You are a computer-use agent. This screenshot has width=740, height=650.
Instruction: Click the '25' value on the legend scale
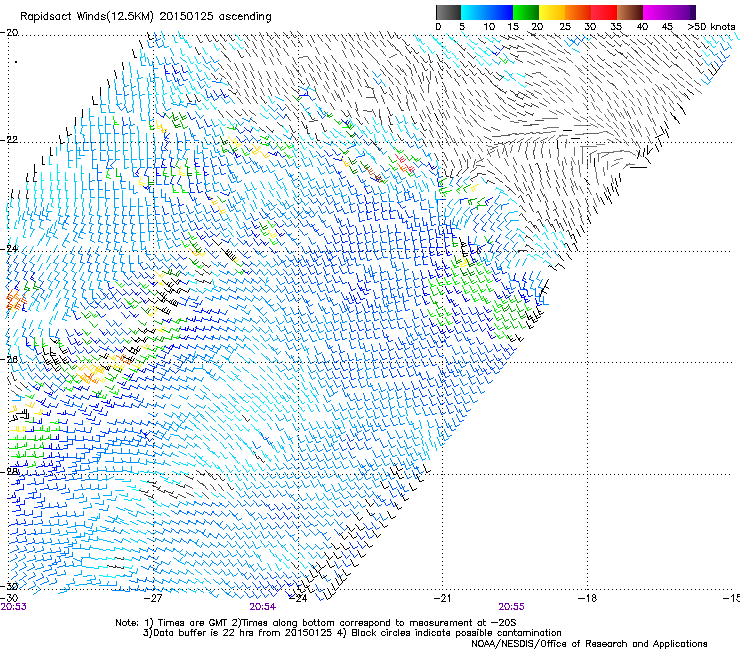(x=564, y=27)
